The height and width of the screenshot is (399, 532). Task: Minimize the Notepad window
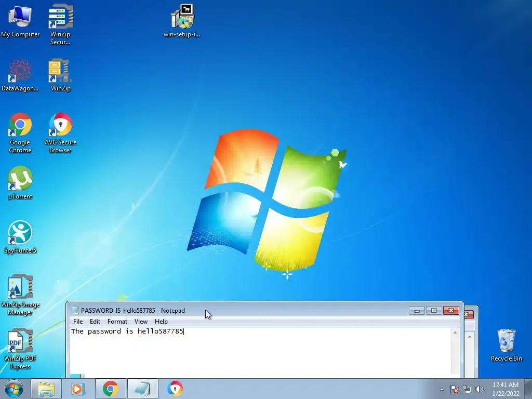417,311
